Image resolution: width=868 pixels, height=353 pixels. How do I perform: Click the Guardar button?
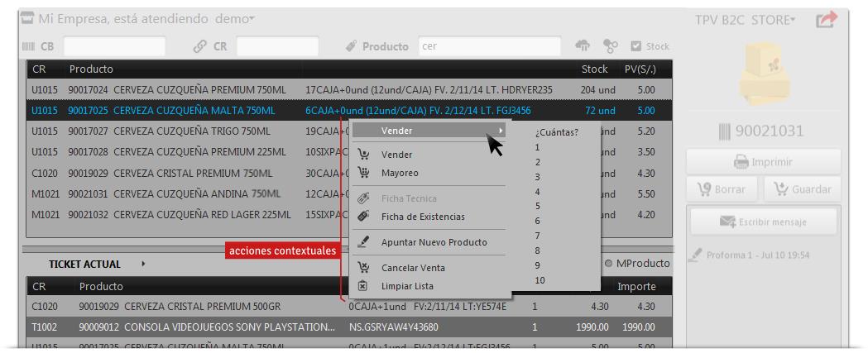coord(802,188)
